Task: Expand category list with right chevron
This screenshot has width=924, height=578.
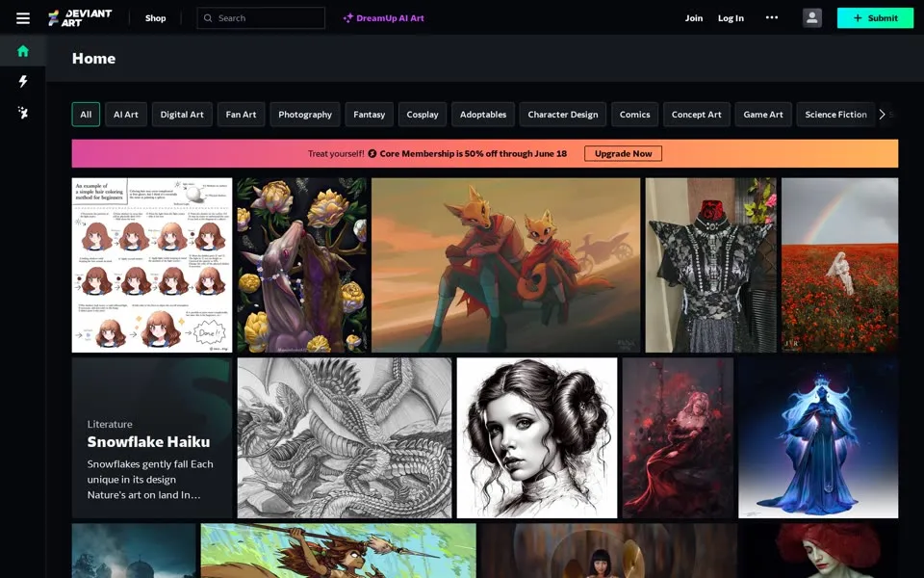Action: tap(883, 115)
